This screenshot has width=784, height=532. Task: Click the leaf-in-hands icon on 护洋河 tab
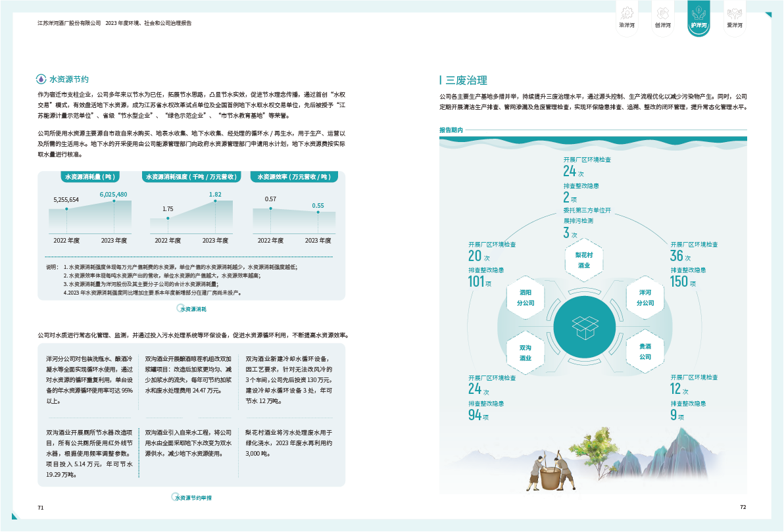coord(698,12)
